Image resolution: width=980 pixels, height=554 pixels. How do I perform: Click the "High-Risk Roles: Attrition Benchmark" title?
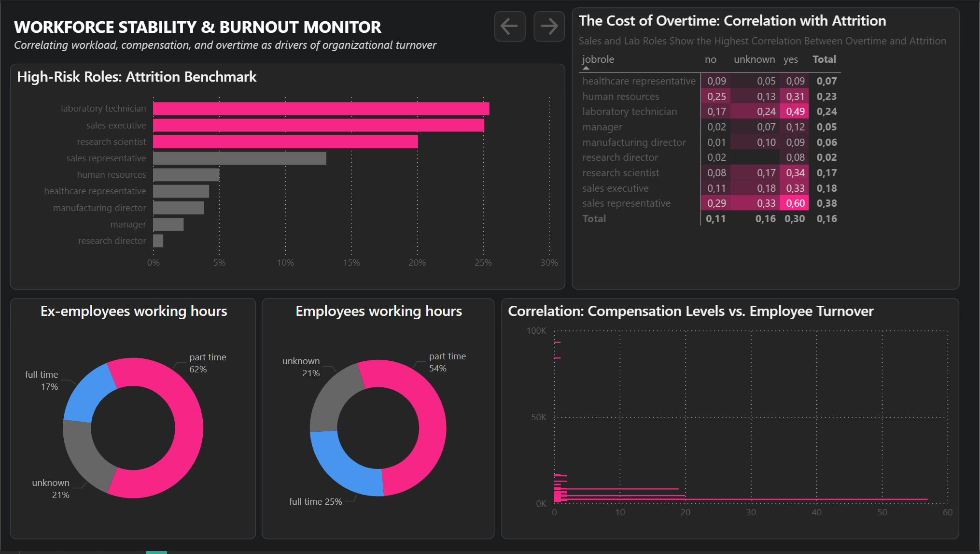pos(137,76)
